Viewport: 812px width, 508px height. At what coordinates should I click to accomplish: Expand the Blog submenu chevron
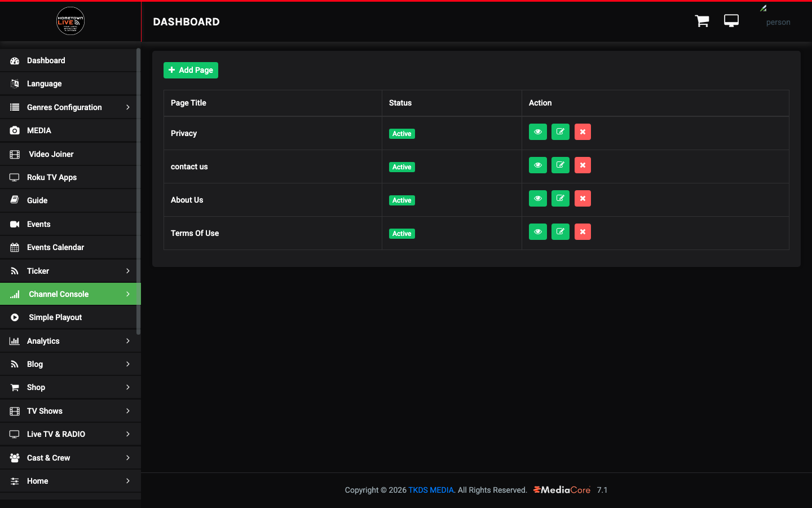pos(128,364)
